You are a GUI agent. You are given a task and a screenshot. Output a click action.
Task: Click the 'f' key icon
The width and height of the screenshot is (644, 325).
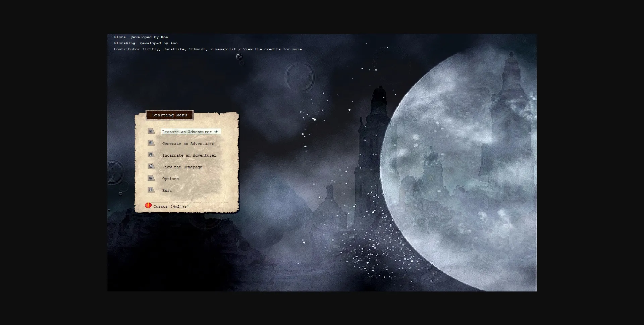pos(151,190)
